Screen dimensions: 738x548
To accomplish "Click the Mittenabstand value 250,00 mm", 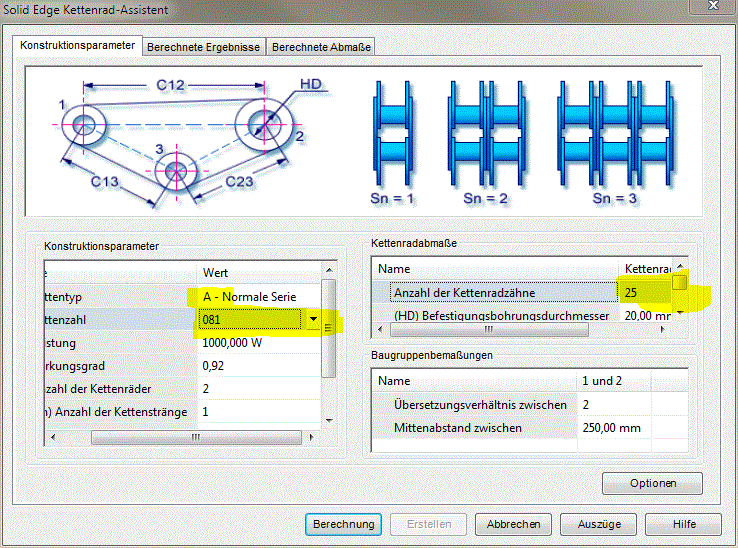I will (614, 428).
